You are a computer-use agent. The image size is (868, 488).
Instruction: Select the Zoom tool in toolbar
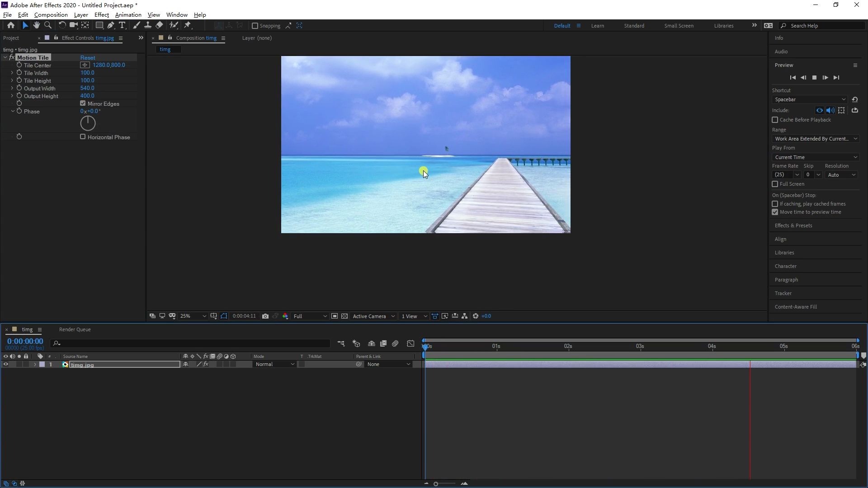click(x=48, y=25)
